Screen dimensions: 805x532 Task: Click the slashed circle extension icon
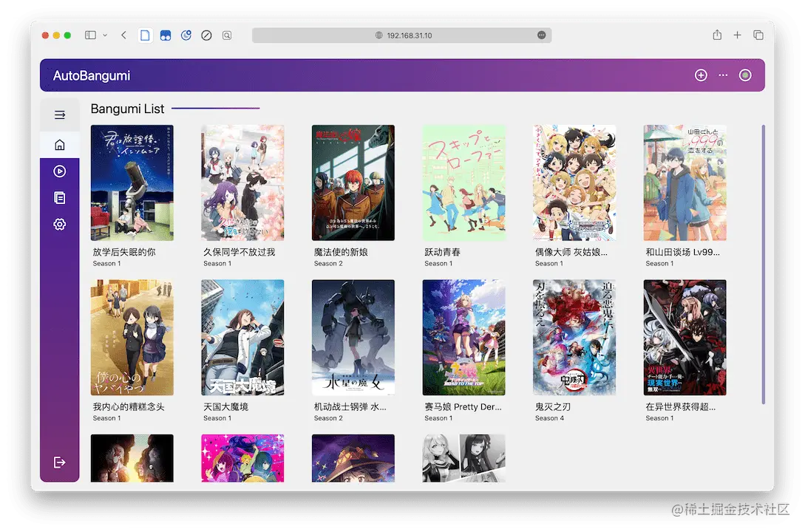click(206, 35)
